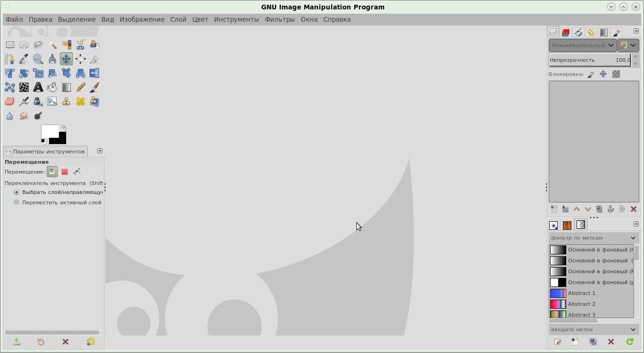Choose 'Выбрать слой/направляющую' radio option
Screen dimensions: 644x353
click(x=58, y=192)
